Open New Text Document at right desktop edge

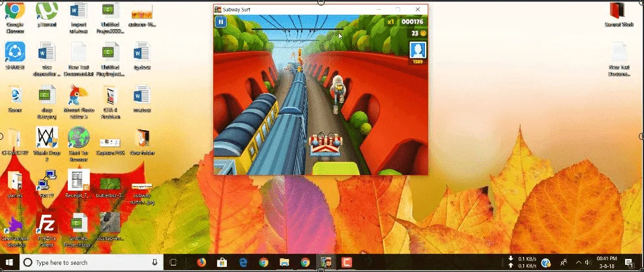tap(619, 59)
